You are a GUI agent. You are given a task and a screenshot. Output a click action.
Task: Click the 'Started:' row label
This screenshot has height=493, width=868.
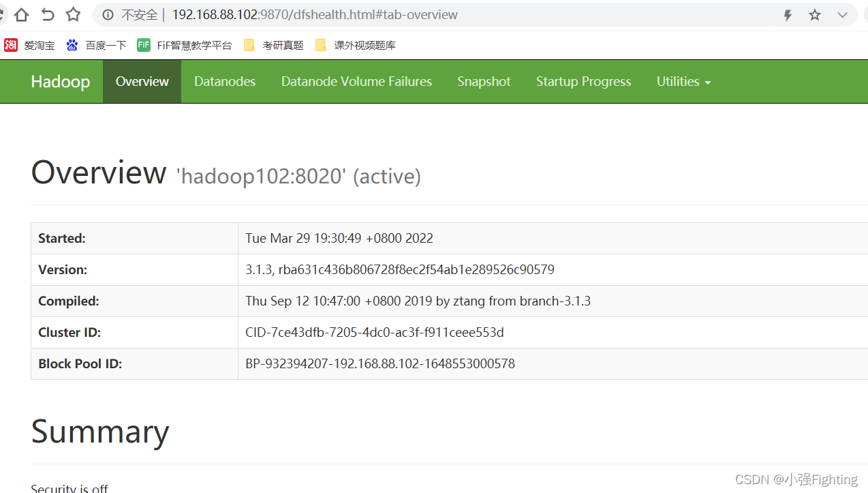pyautogui.click(x=62, y=238)
